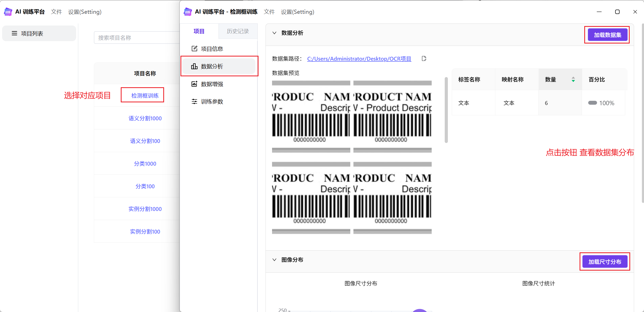644x312 pixels.
Task: Click the bar chart icon for 数据分析
Action: click(x=194, y=66)
